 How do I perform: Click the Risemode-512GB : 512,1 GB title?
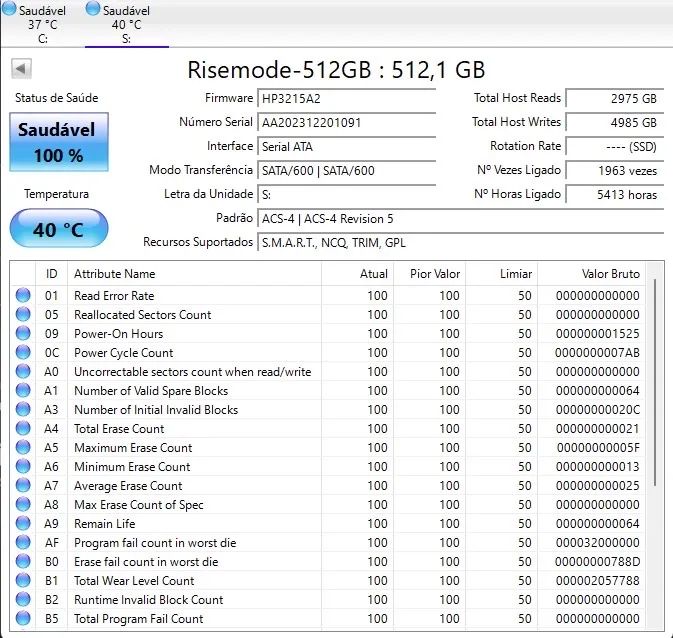pyautogui.click(x=336, y=70)
